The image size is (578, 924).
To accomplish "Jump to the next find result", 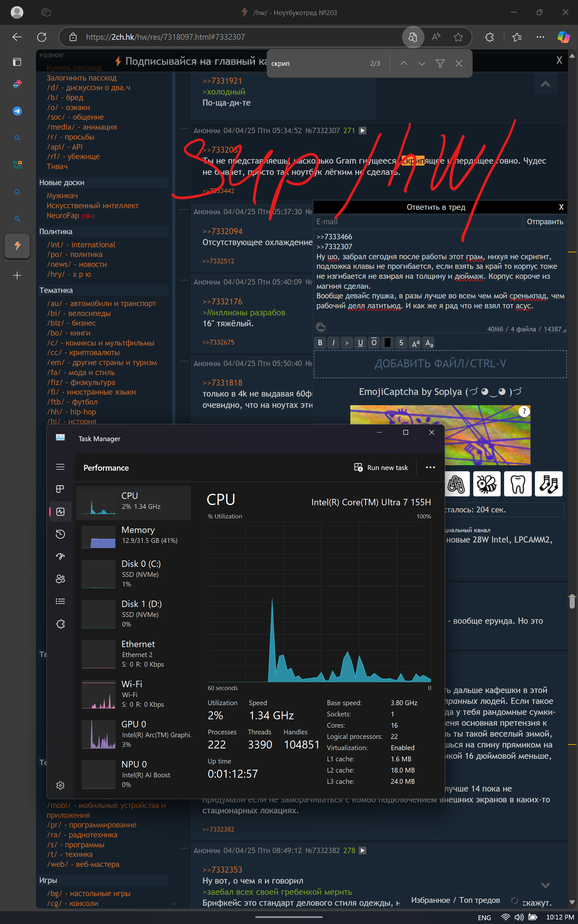I will point(422,64).
